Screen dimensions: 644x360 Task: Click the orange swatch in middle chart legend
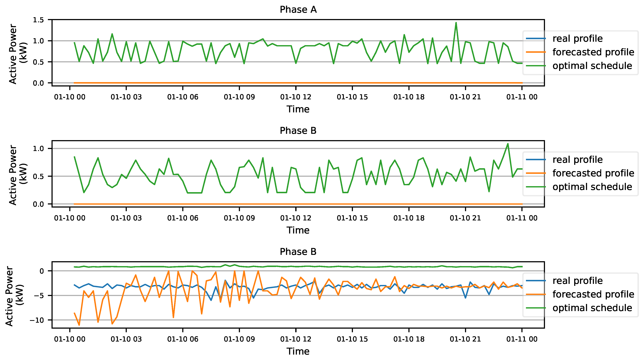[536, 173]
